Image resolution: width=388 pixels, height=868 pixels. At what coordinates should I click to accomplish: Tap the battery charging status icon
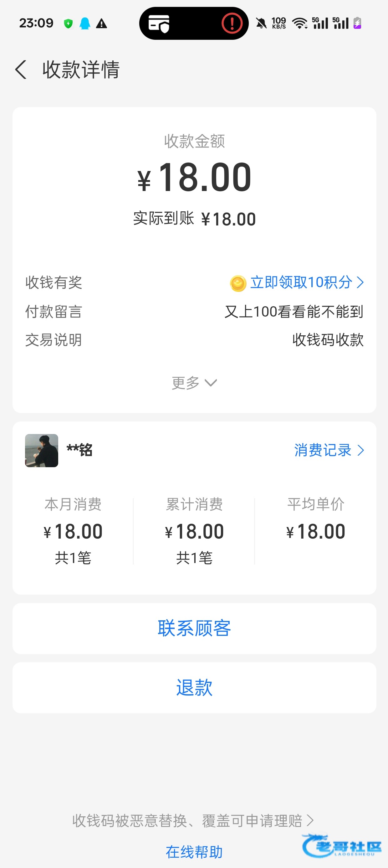pyautogui.click(x=357, y=23)
